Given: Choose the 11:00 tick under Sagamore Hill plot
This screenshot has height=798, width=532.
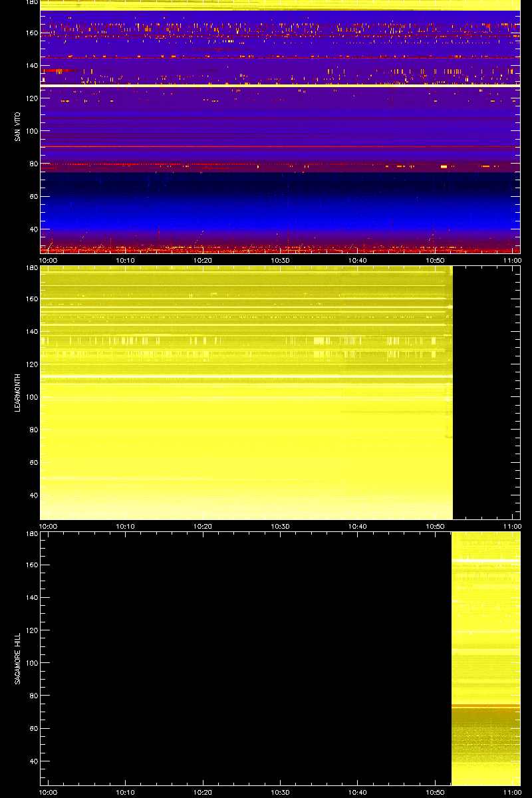Looking at the screenshot, I should (x=512, y=792).
